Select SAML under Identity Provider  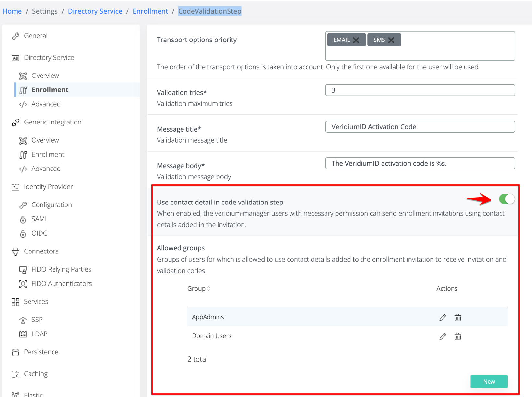[40, 219]
